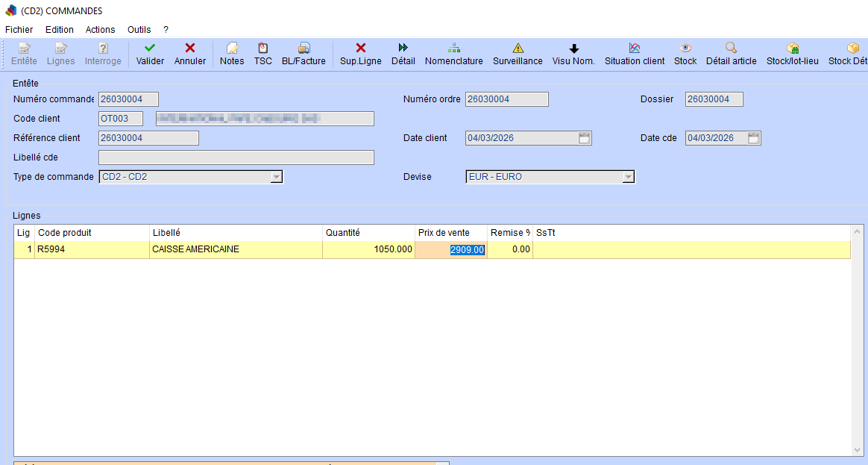Open the Date cde calendar picker
This screenshot has width=868, height=465.
(x=754, y=138)
